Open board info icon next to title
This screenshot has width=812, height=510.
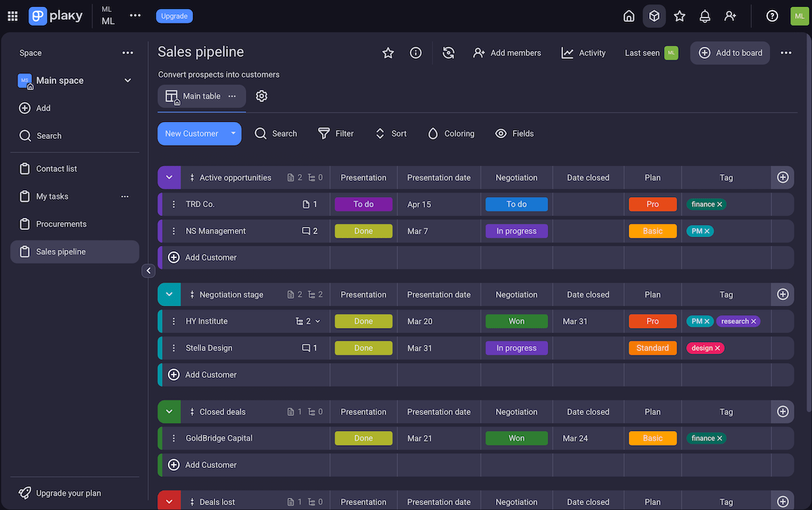(x=415, y=53)
